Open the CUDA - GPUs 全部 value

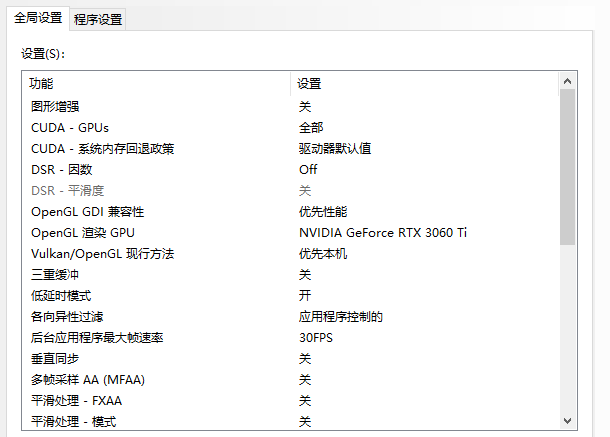tap(311, 127)
